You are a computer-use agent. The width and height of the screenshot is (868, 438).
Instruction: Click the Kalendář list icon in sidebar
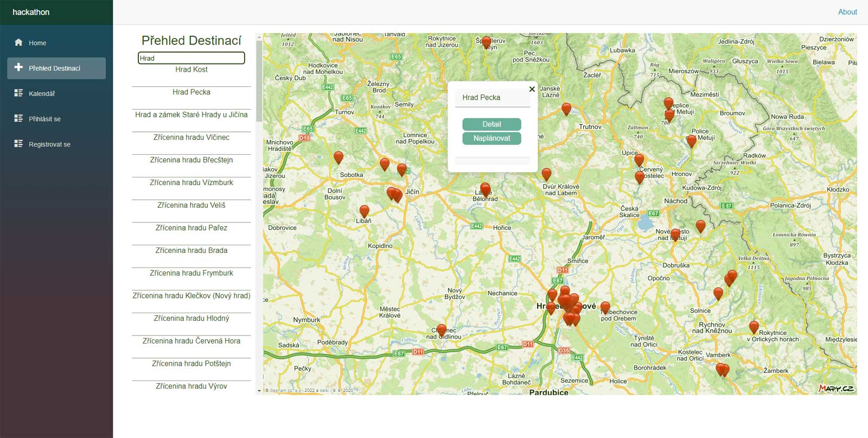coord(18,93)
